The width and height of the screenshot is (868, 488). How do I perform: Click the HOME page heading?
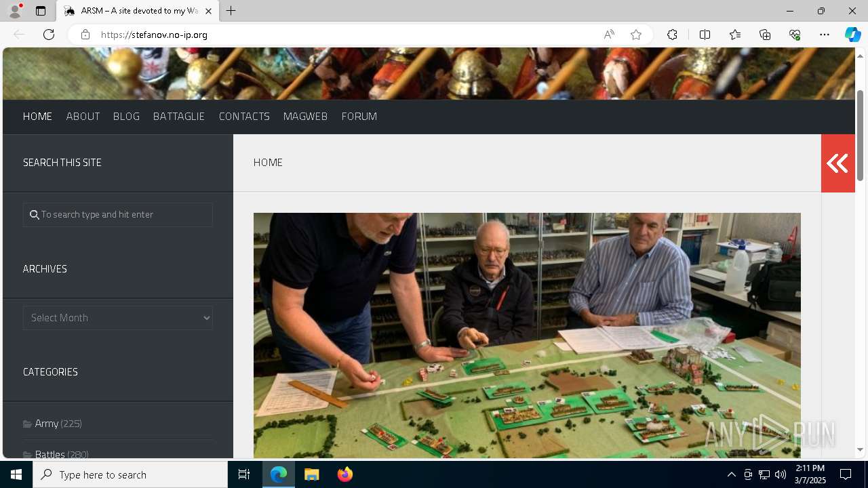[x=268, y=163]
